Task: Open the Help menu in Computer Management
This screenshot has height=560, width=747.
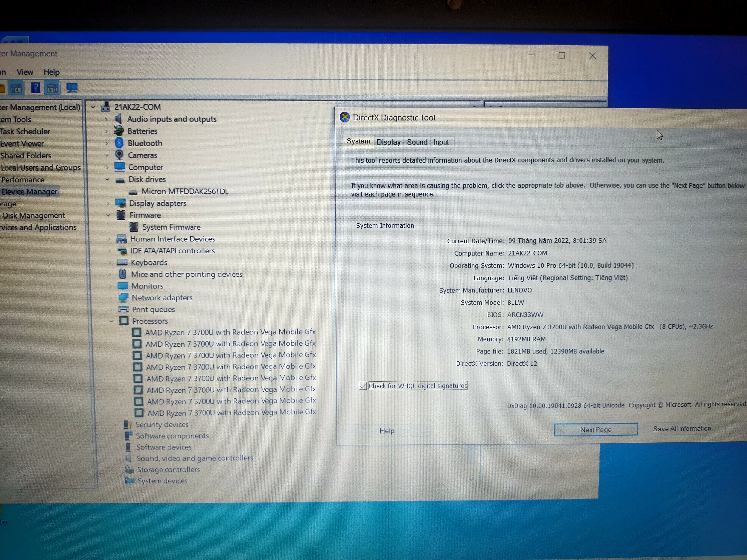Action: (51, 72)
